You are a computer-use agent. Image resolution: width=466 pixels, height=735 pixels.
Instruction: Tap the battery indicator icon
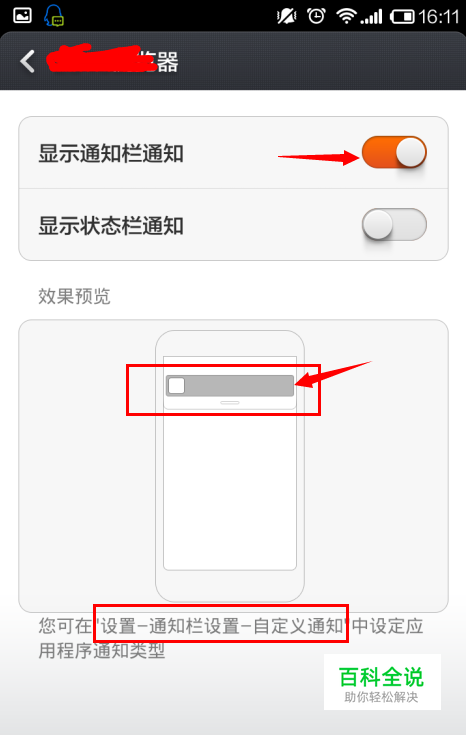(x=402, y=17)
